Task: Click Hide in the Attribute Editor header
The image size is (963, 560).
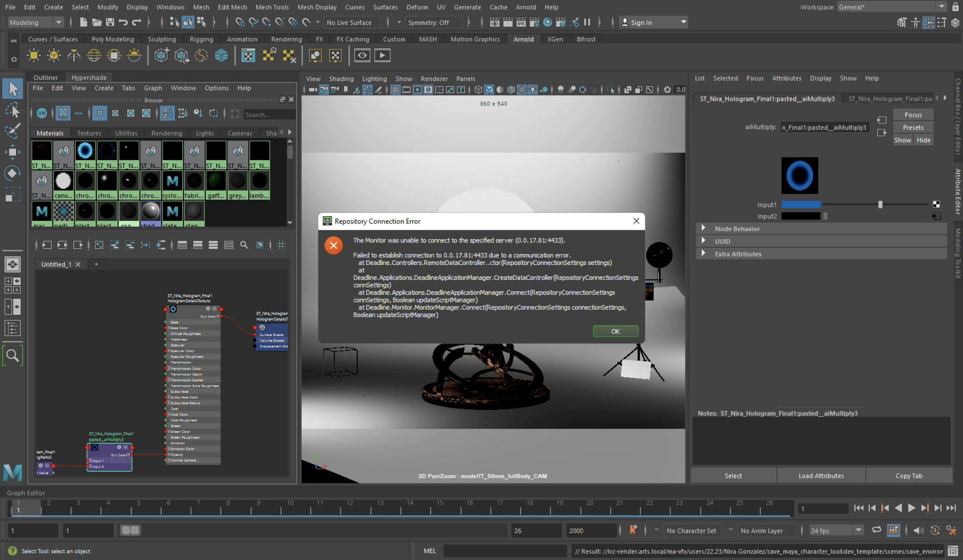Action: point(923,140)
